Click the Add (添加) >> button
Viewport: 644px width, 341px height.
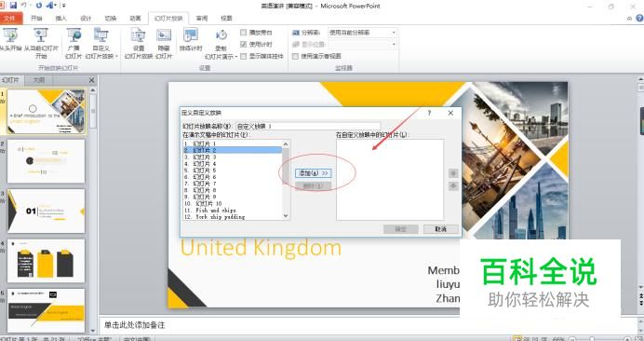[313, 173]
